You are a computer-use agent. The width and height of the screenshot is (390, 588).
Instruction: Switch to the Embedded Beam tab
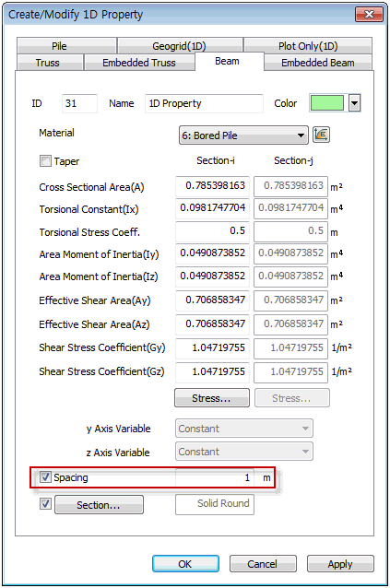tap(318, 63)
